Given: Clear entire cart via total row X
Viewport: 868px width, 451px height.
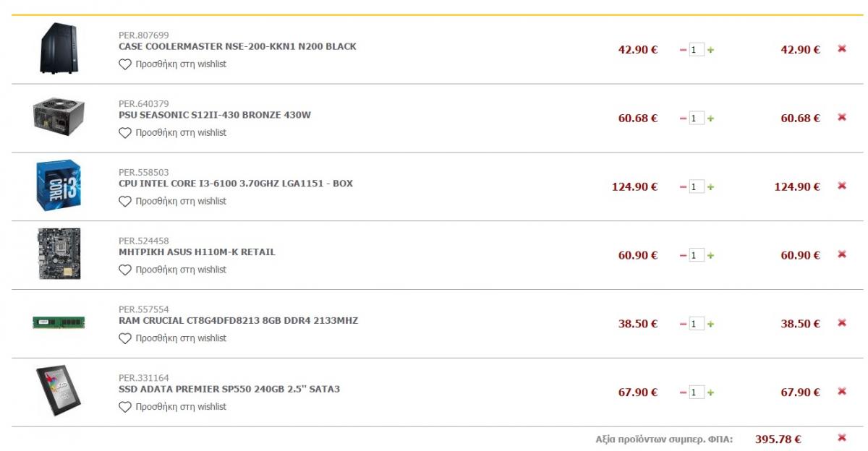Looking at the screenshot, I should (841, 437).
